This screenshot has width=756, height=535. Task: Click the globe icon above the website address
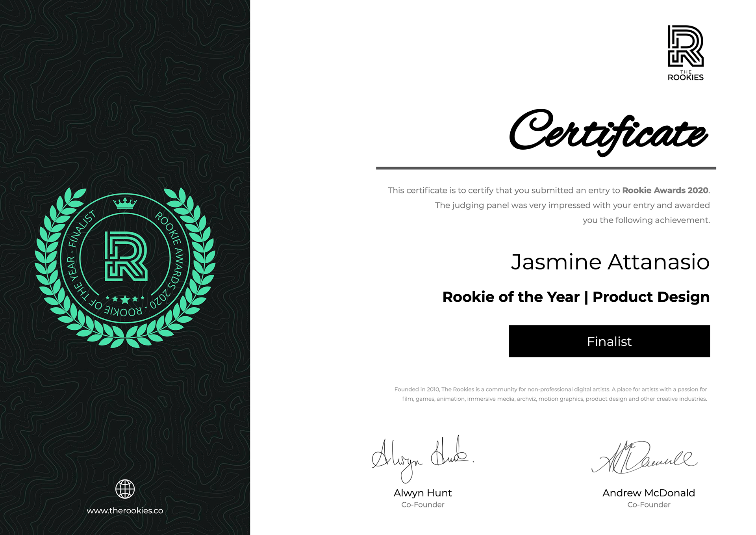point(125,489)
